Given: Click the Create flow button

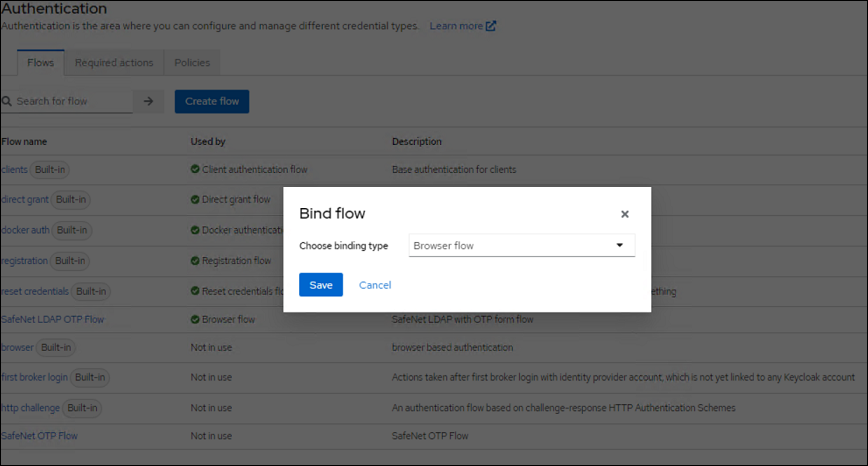Looking at the screenshot, I should [212, 101].
